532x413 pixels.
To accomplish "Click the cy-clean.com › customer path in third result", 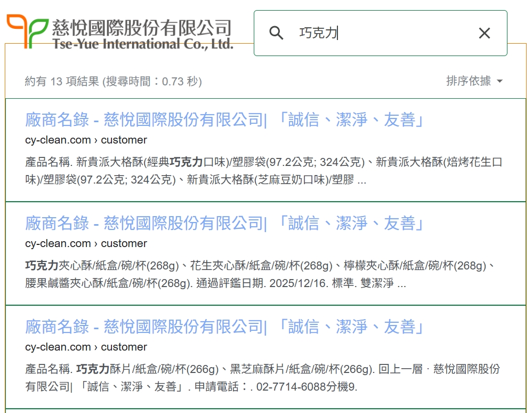I will (86, 347).
